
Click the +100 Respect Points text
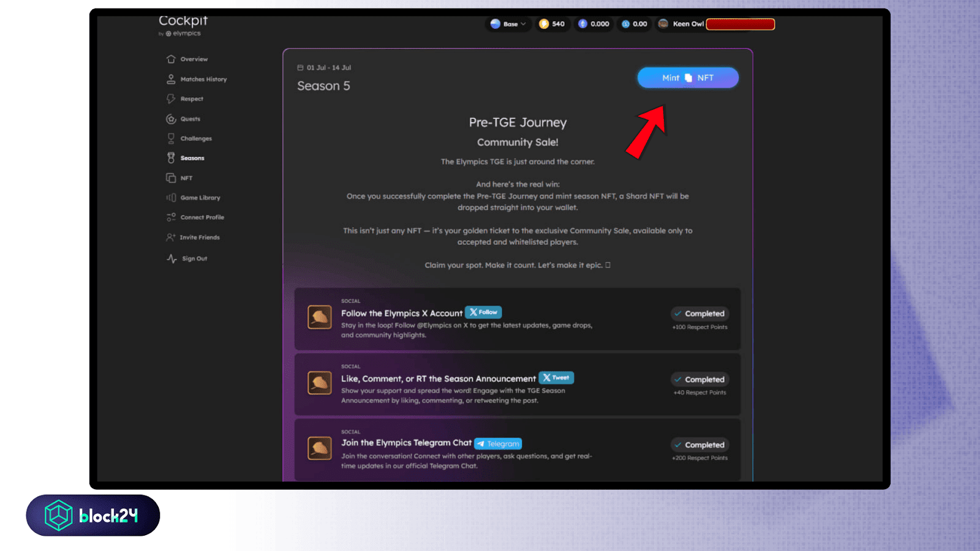[x=699, y=327]
